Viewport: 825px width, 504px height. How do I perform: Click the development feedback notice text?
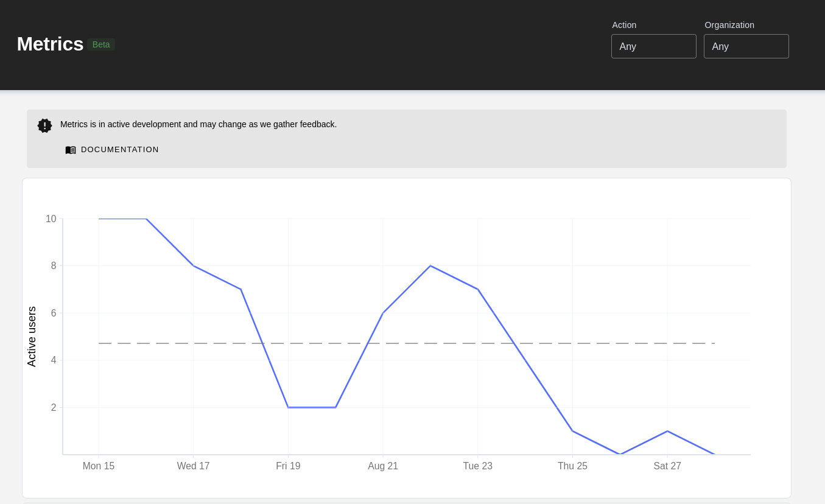point(198,124)
